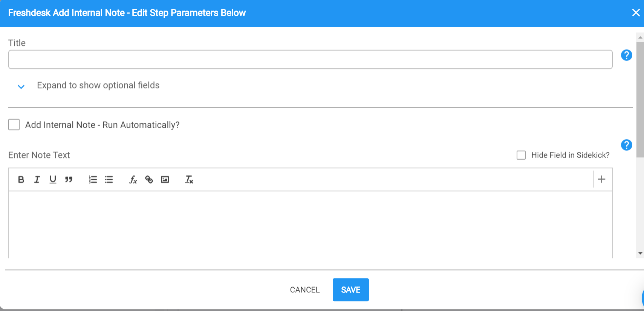Screen dimensions: 644x311
Task: Click the Title input field
Action: pos(310,60)
